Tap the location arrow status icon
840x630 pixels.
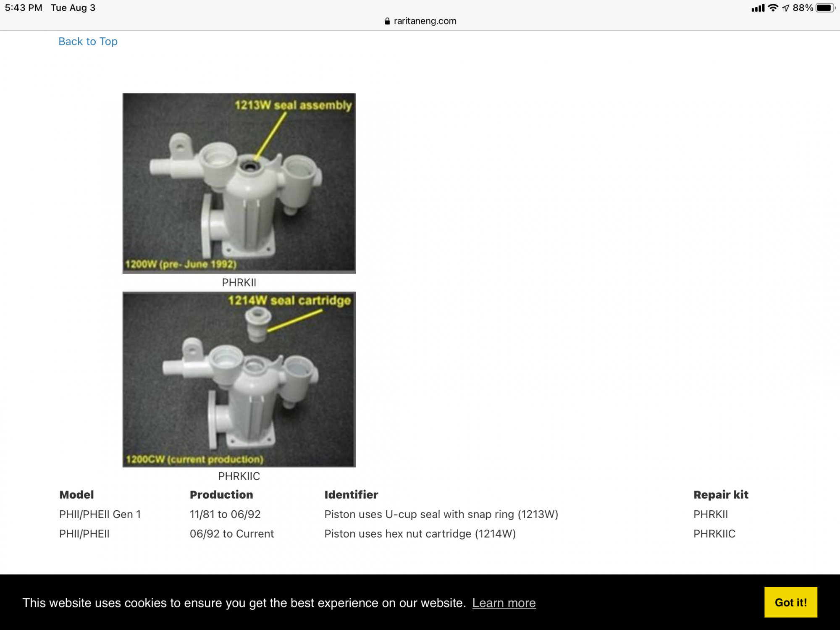pyautogui.click(x=785, y=8)
